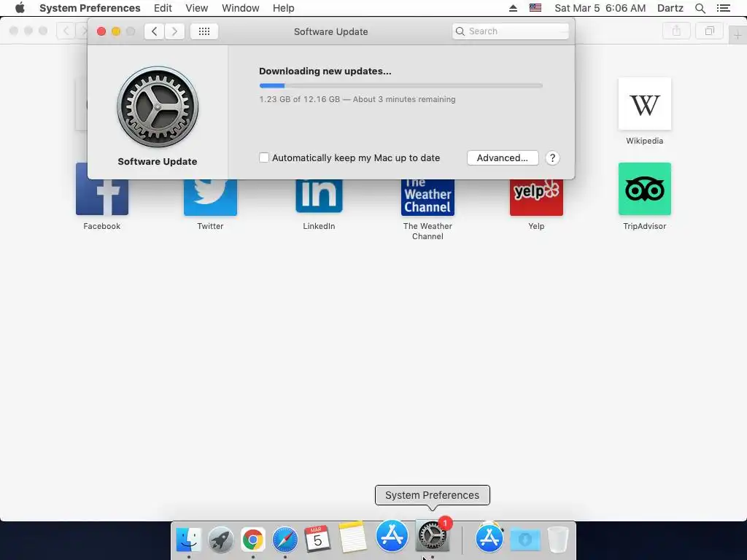Open TripAdvisor favorite in Safari

(x=645, y=197)
